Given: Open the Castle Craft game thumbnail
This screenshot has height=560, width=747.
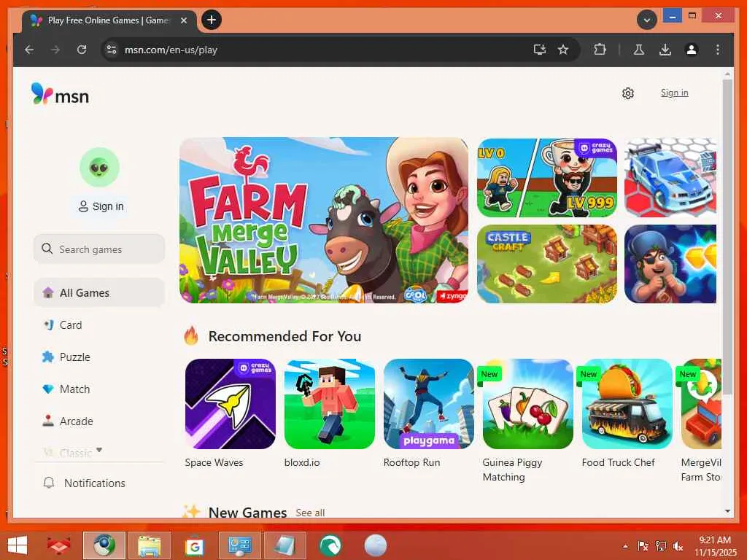Looking at the screenshot, I should tap(547, 264).
